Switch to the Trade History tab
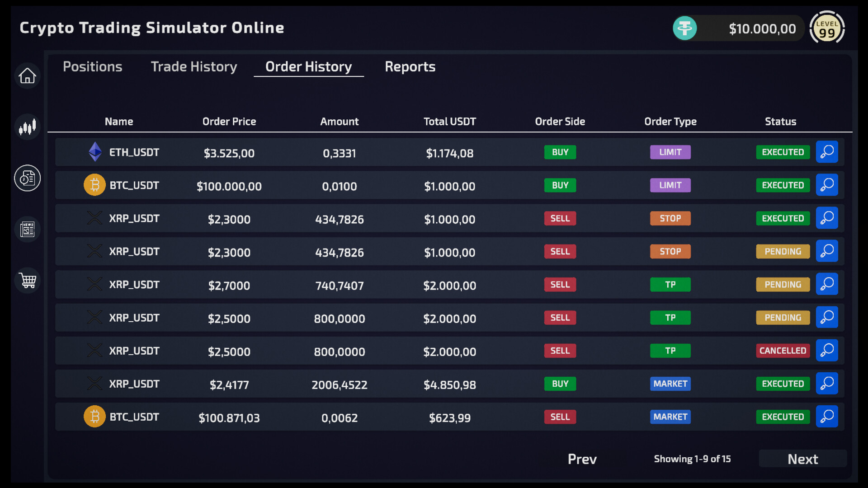Screen dimensions: 868x488 [193, 66]
